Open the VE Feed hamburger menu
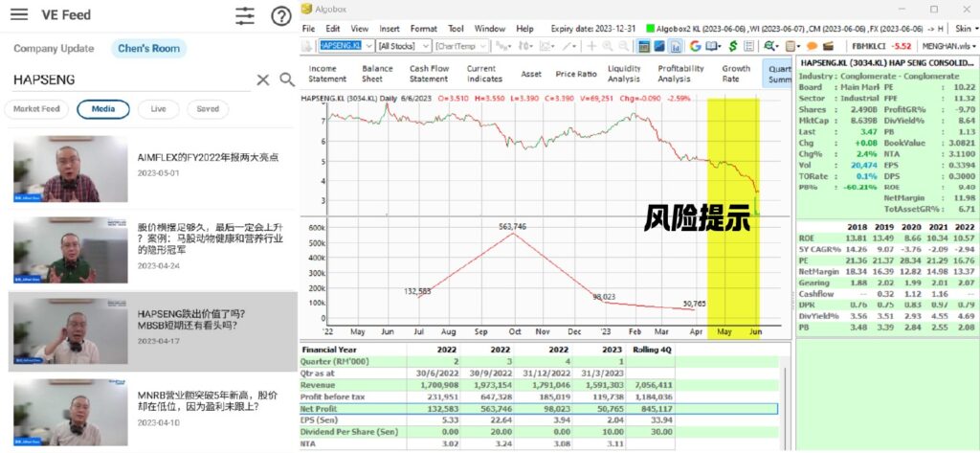Screen dimensions: 980x453 (19, 14)
